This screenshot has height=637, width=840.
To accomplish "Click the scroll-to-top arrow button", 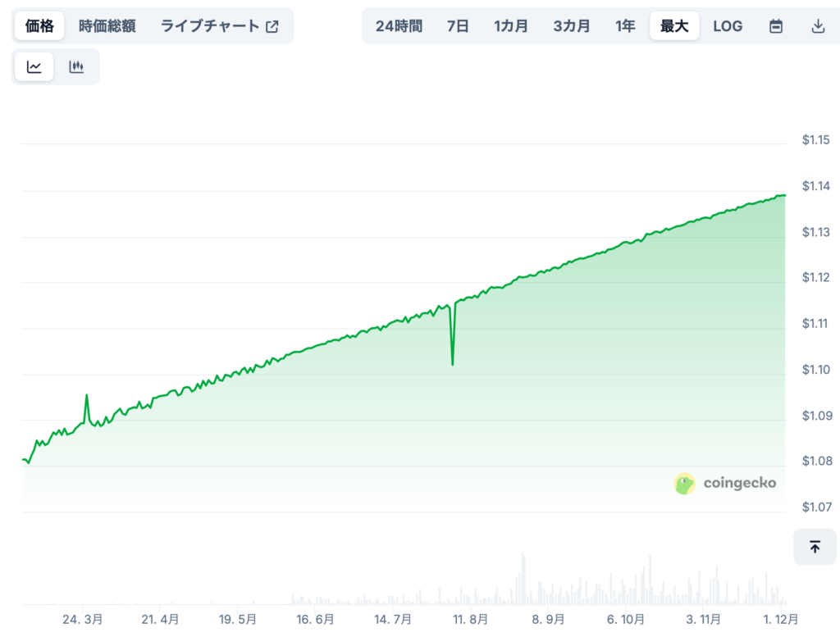I will coord(815,546).
